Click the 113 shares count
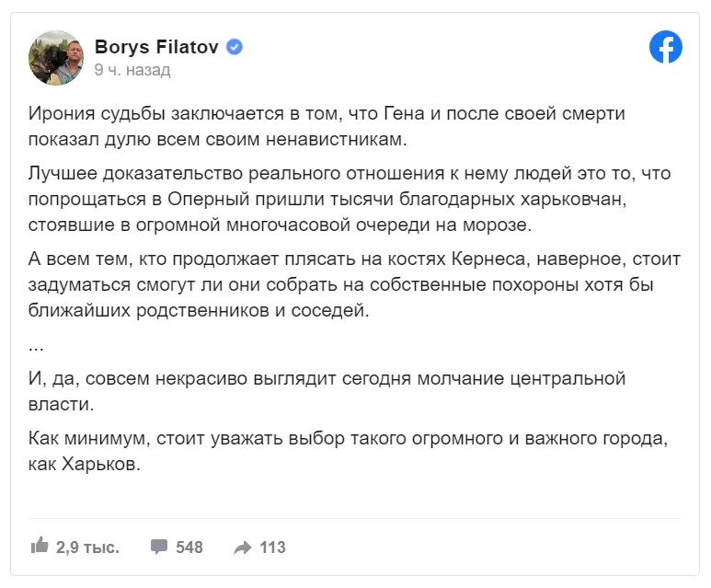This screenshot has width=711, height=588. click(272, 548)
